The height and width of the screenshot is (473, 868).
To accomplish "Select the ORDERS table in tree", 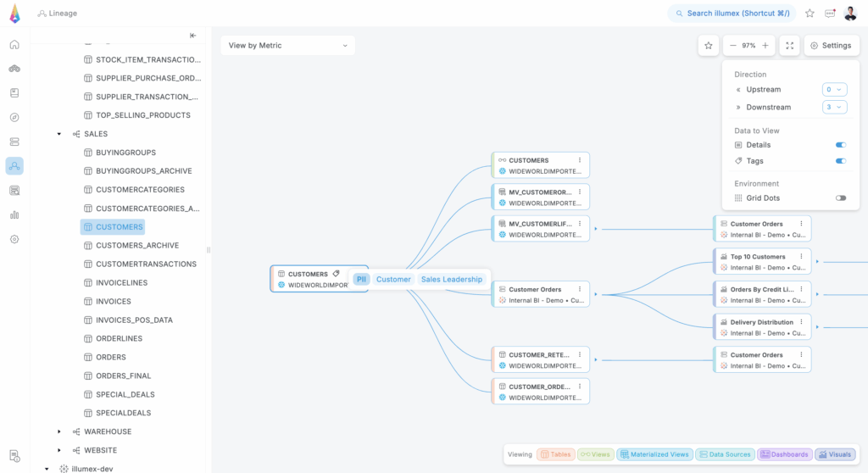I will [111, 358].
